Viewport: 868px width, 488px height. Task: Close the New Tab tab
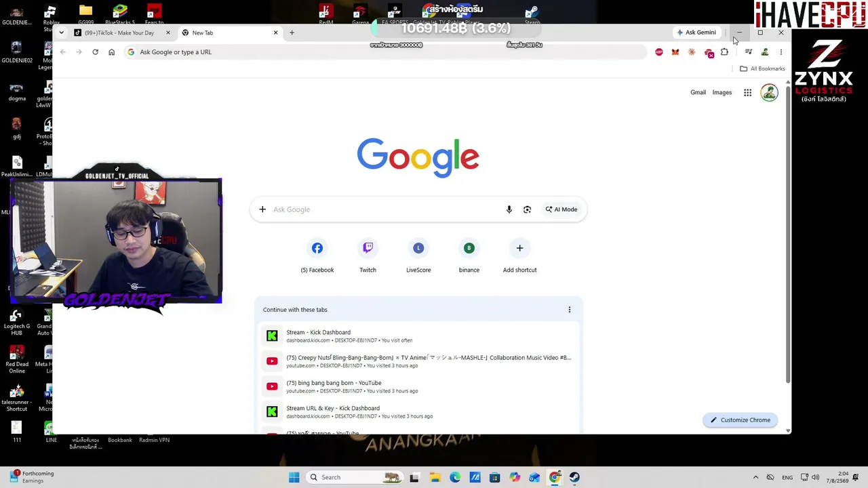275,33
